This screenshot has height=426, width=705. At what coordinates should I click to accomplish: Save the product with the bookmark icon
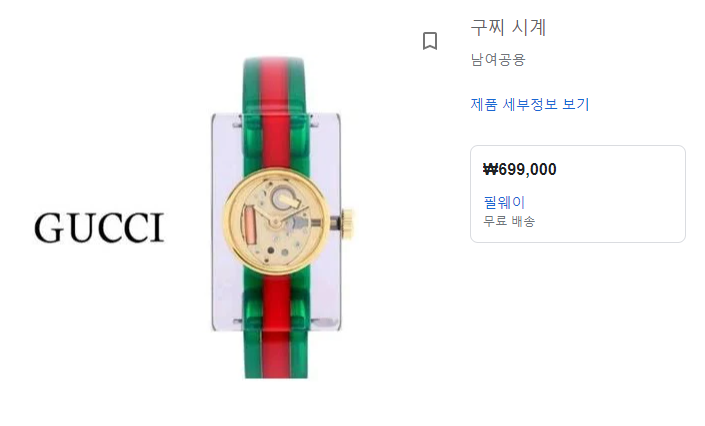pos(430,41)
